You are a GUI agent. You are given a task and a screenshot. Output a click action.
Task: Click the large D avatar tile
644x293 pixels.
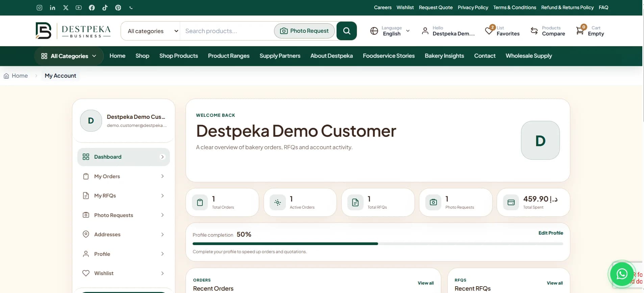(540, 140)
